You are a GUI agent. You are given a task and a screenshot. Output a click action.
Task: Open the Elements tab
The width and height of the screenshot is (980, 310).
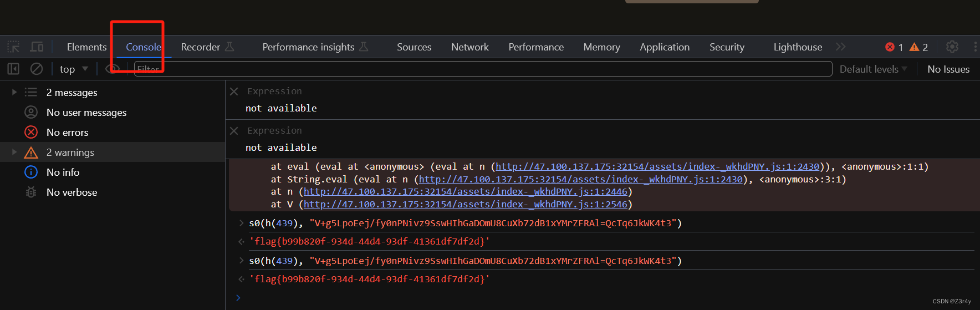[86, 47]
